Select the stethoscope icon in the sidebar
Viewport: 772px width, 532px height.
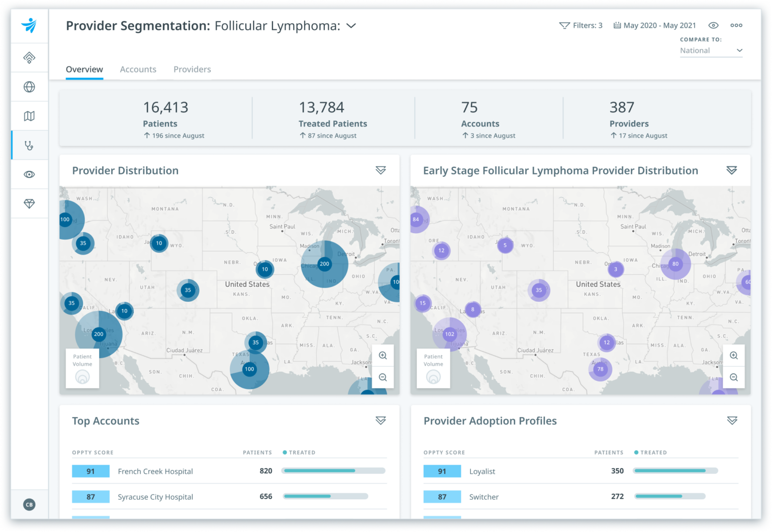click(x=29, y=145)
